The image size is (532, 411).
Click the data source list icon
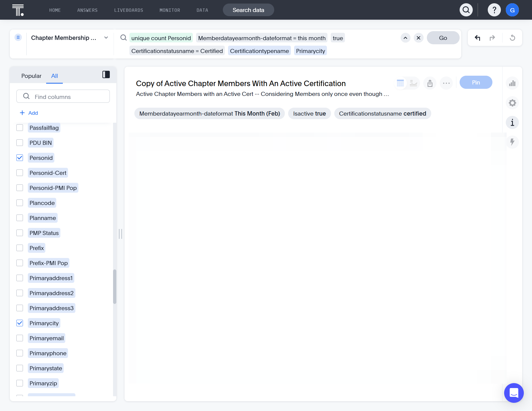click(x=18, y=37)
